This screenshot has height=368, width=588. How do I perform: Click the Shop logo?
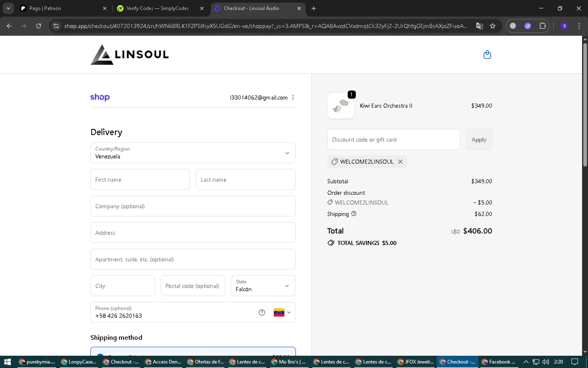(100, 97)
